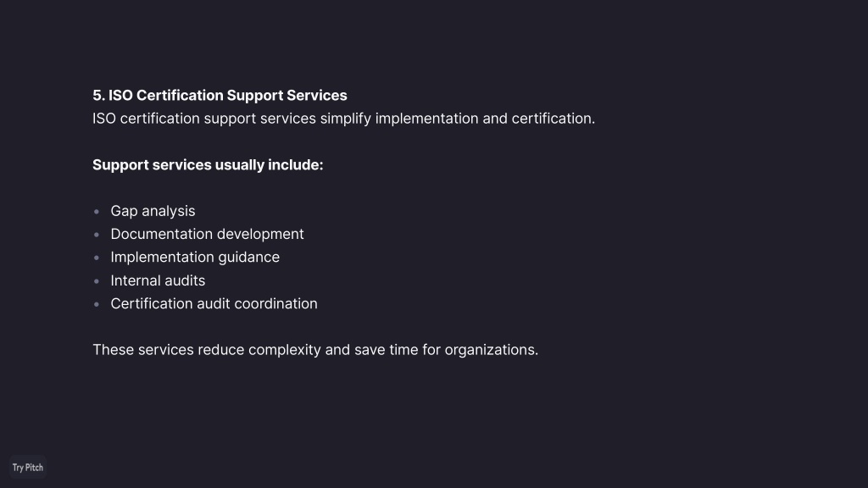Select the "Implementation guidance" list item
The image size is (868, 488).
[x=195, y=257]
